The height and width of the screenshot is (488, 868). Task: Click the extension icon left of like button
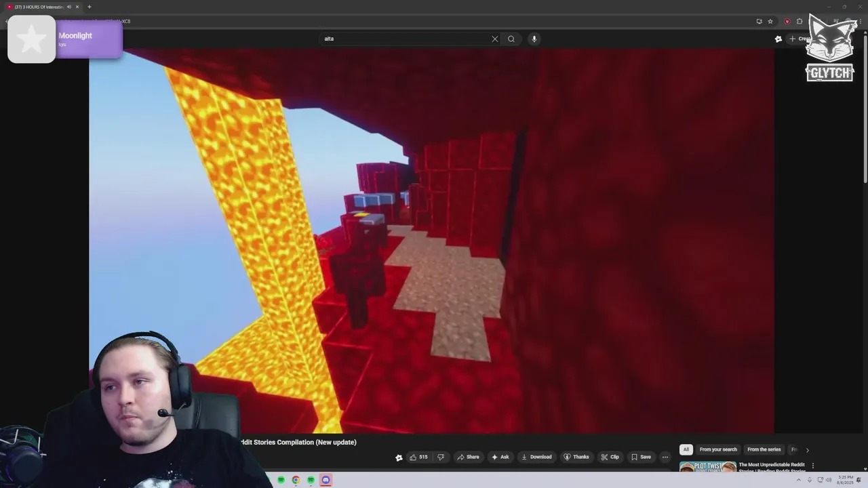click(x=399, y=457)
